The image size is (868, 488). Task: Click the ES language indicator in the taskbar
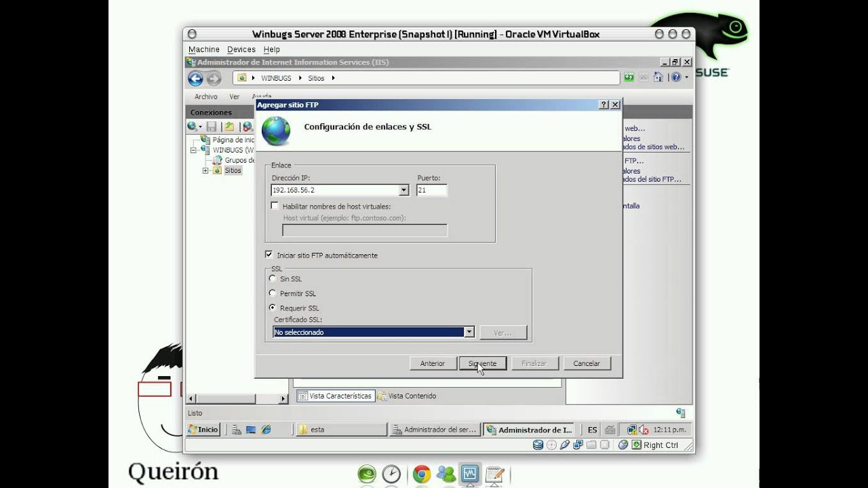coord(593,430)
